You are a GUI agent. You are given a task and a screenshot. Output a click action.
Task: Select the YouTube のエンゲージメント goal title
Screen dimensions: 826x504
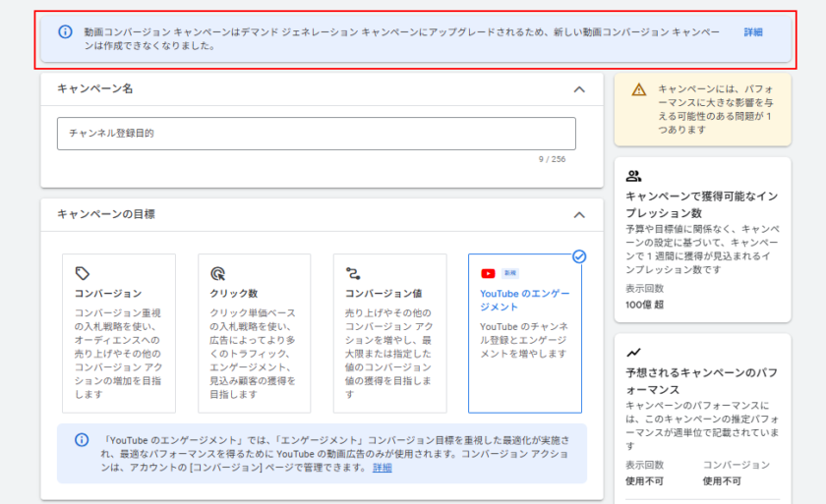[524, 300]
